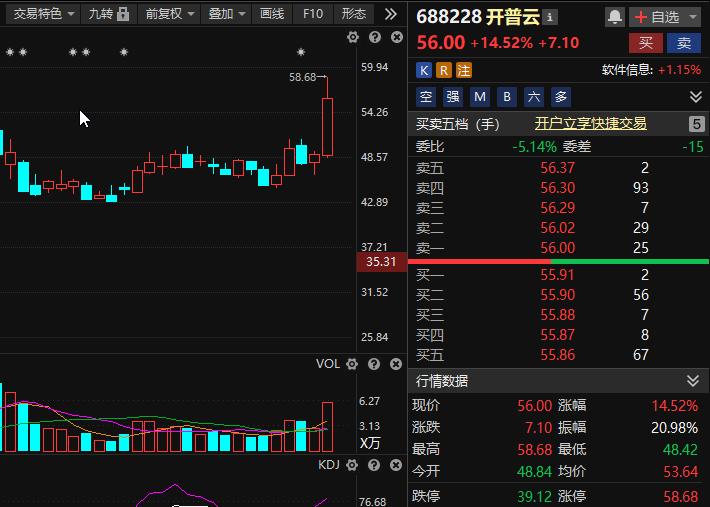Image resolution: width=710 pixels, height=507 pixels.
Task: Click the 今开 value 48.84
Action: 535,472
